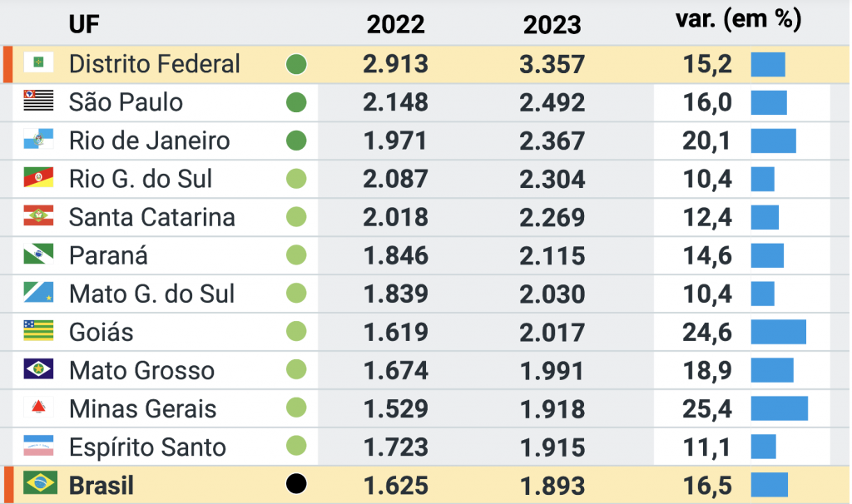Viewport: 852px width, 504px height.
Task: Click the blue bar next to Goiás 24,6
Action: 778,332
